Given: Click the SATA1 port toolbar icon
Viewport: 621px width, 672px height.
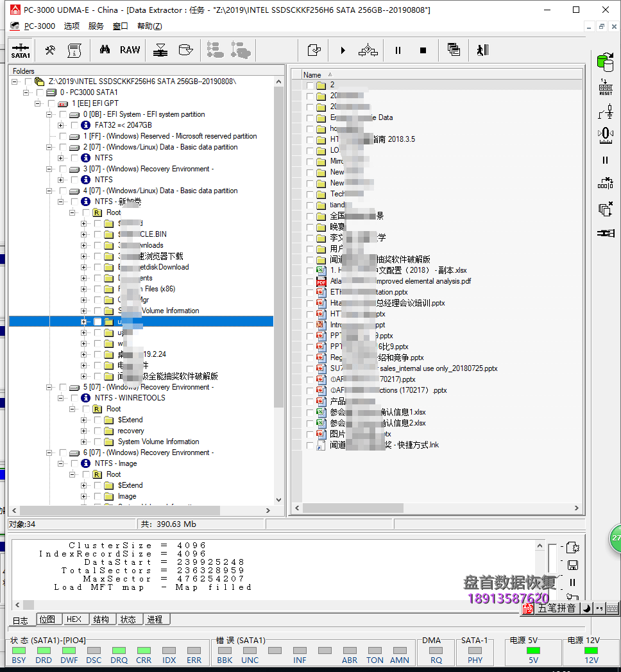Looking at the screenshot, I should tap(21, 51).
